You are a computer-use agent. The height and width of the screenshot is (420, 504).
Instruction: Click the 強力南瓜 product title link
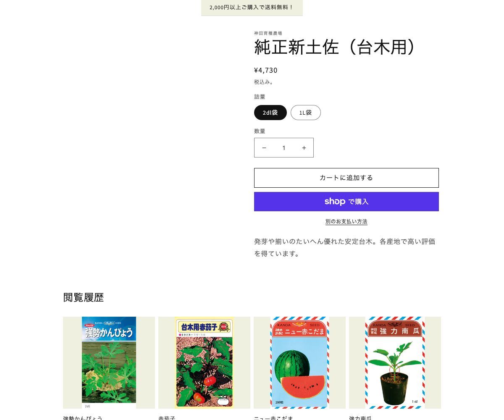coord(360,417)
